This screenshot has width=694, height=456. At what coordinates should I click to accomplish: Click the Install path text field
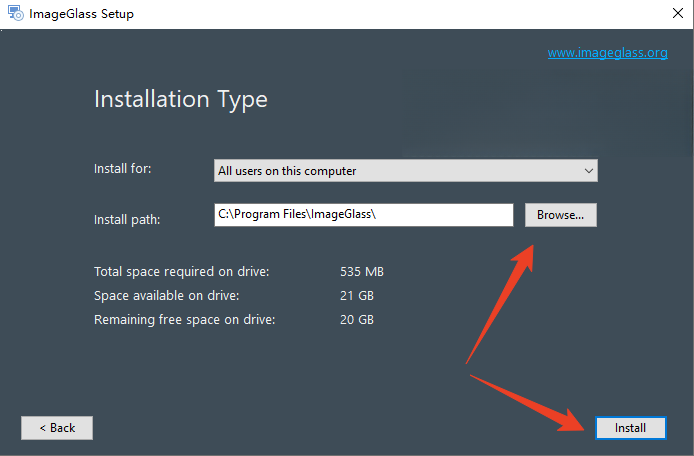tap(364, 215)
